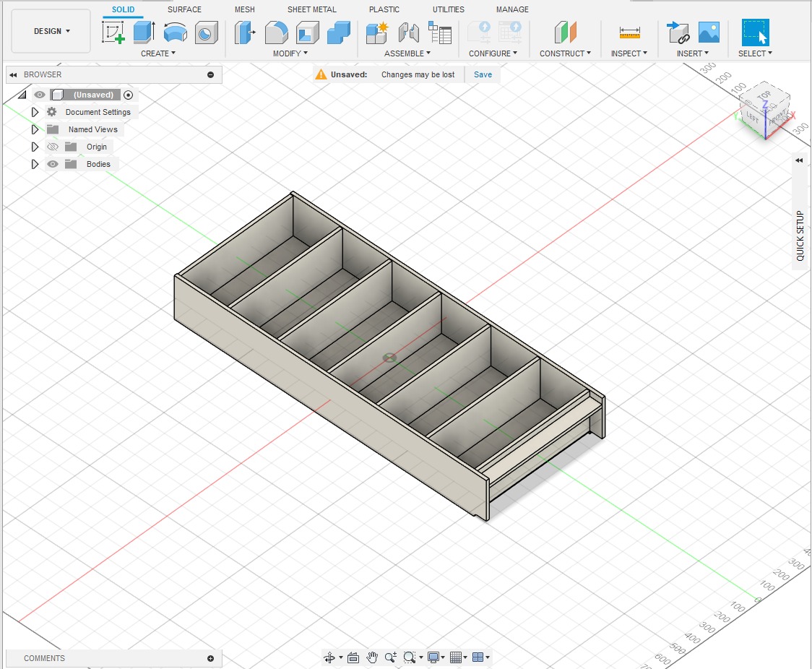Open the Orbit navigation tool

[x=329, y=657]
